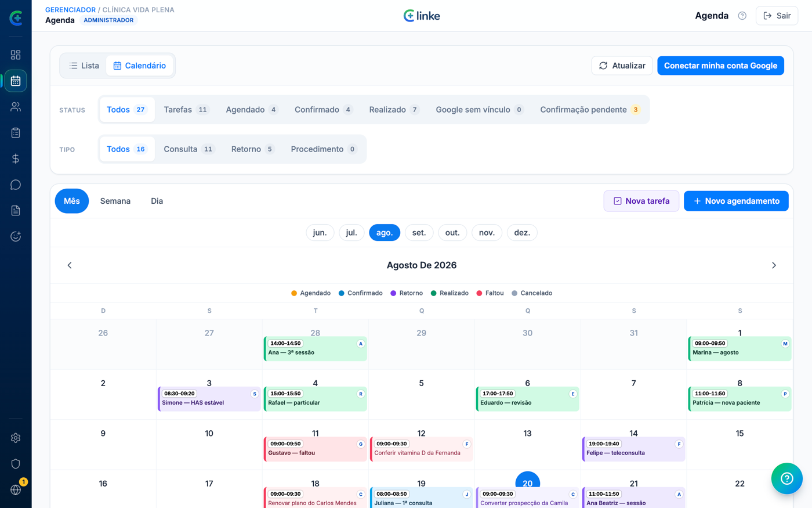
Task: Go to previous month with left chevron
Action: coord(70,265)
